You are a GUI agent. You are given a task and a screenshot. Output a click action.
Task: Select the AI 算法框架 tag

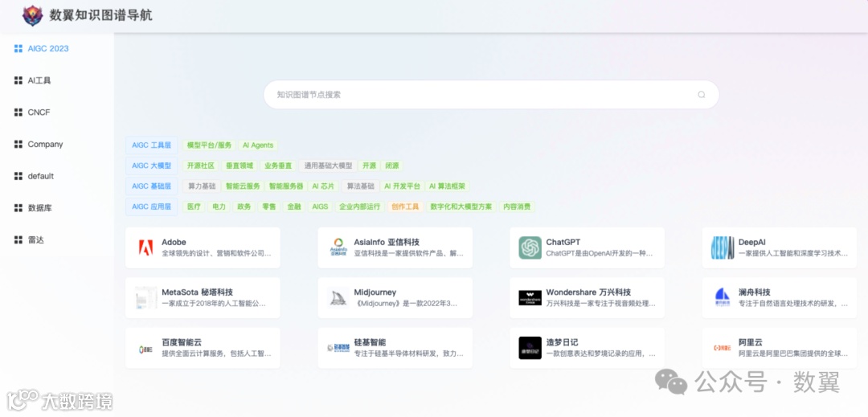(448, 186)
